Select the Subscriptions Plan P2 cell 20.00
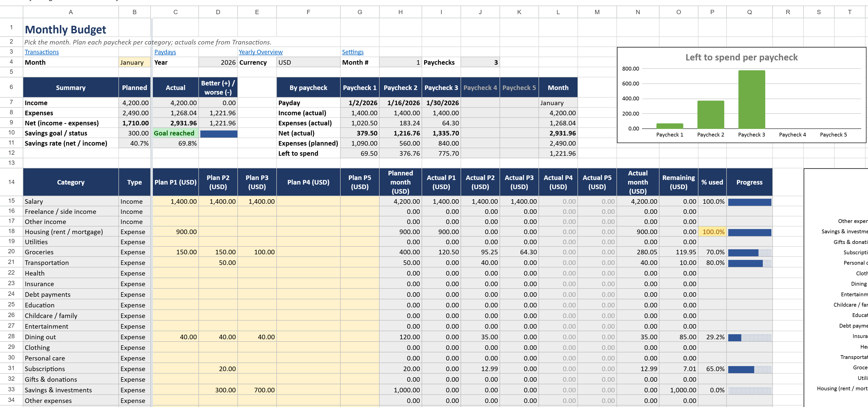 [218, 369]
